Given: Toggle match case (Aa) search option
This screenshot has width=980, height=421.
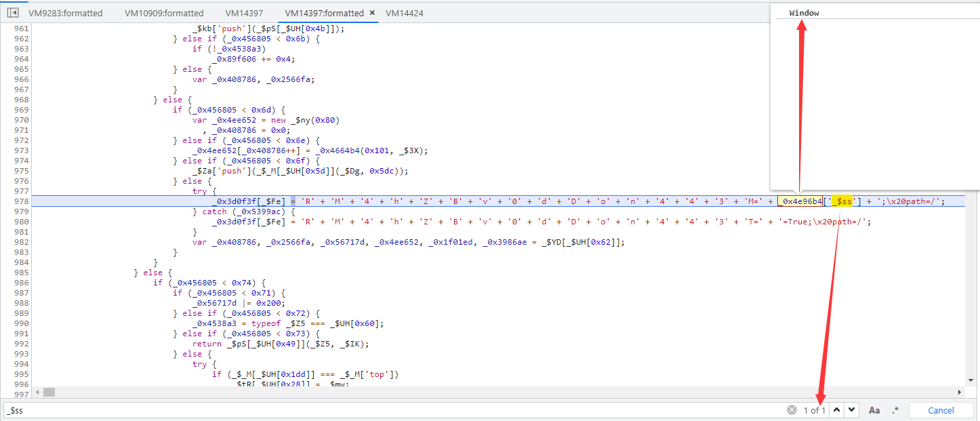Looking at the screenshot, I should [x=874, y=410].
